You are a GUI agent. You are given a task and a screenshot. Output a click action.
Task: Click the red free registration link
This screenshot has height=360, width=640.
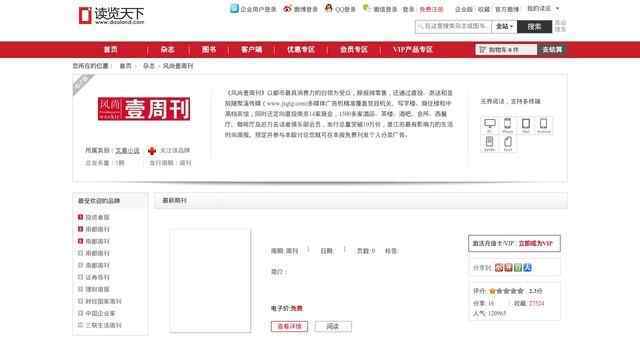431,9
